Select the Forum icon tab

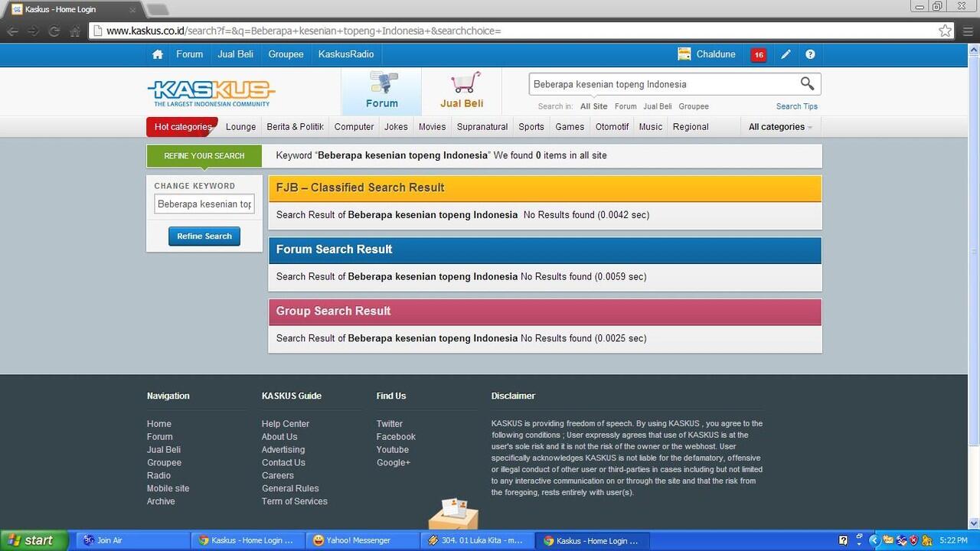click(x=381, y=91)
